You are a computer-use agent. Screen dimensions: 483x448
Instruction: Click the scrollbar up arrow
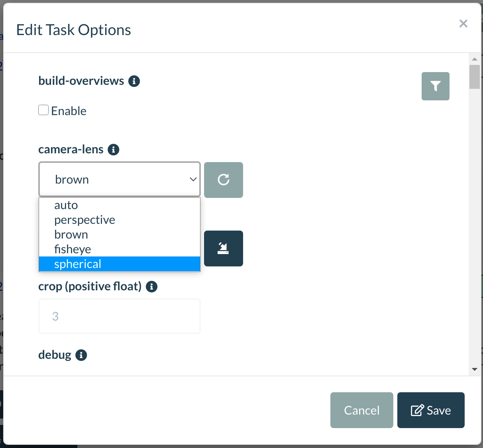click(x=474, y=59)
